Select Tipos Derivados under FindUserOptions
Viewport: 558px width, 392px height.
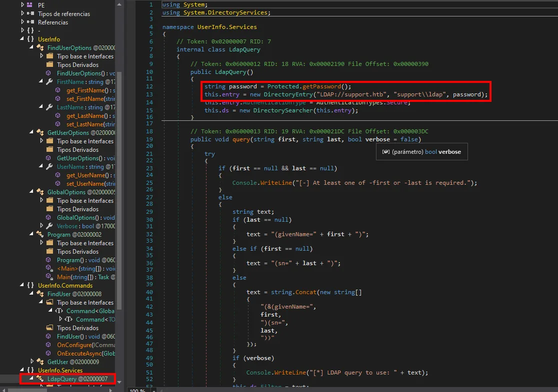click(77, 65)
